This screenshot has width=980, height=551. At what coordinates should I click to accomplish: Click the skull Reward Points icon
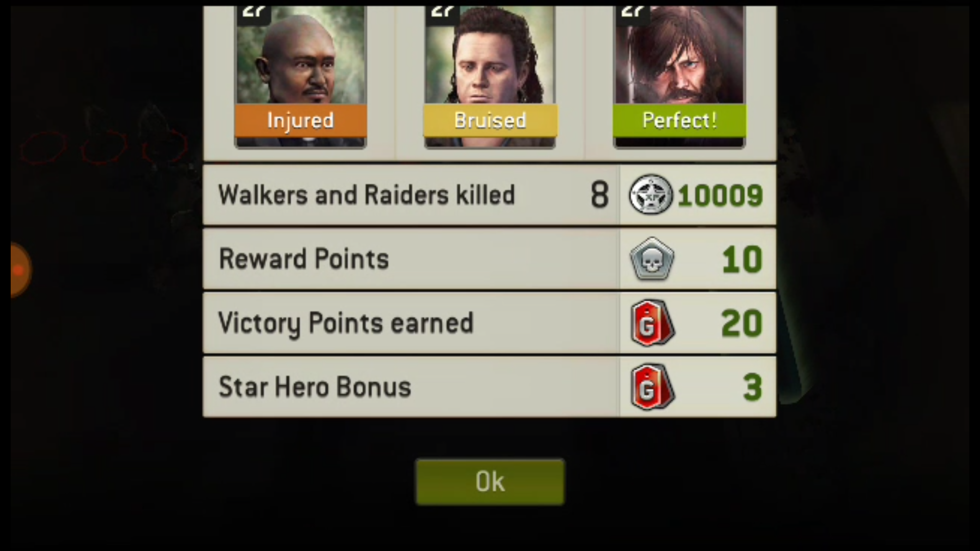click(x=652, y=259)
